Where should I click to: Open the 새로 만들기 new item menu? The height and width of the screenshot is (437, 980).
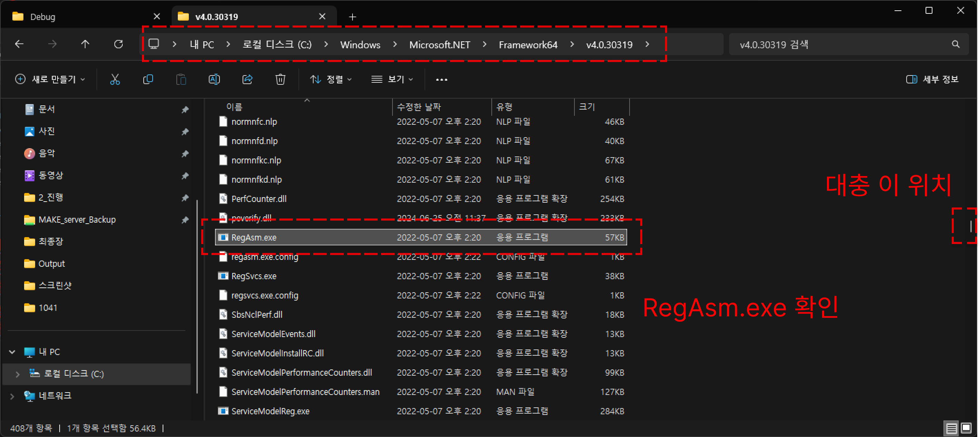pos(50,79)
